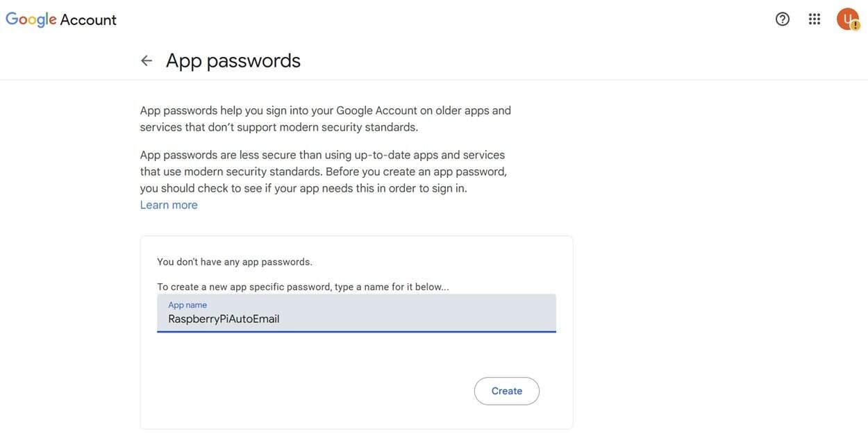Go back using the left arrow icon
The image size is (868, 436).
coord(147,60)
